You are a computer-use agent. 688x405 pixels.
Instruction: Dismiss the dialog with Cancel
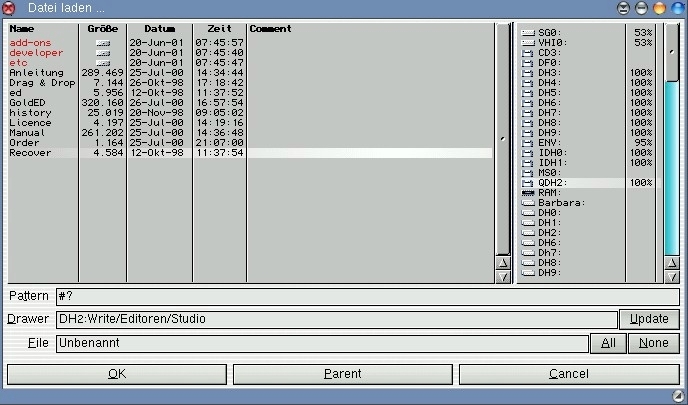tap(569, 374)
